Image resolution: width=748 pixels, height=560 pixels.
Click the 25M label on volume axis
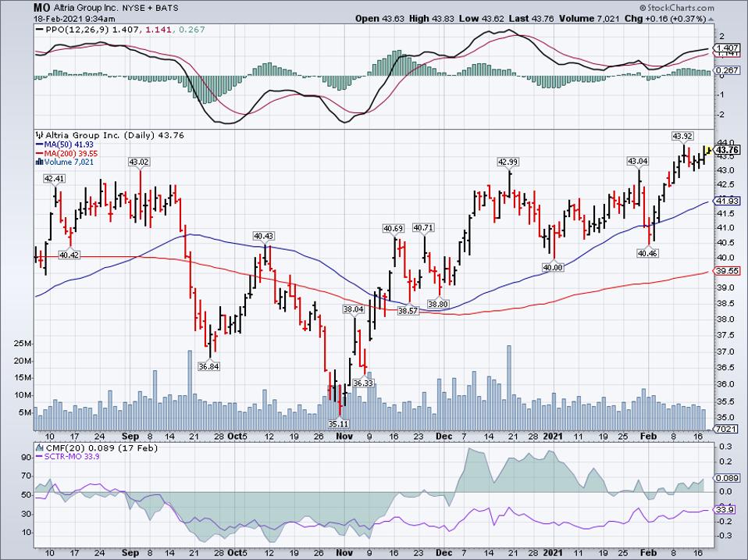coord(23,344)
